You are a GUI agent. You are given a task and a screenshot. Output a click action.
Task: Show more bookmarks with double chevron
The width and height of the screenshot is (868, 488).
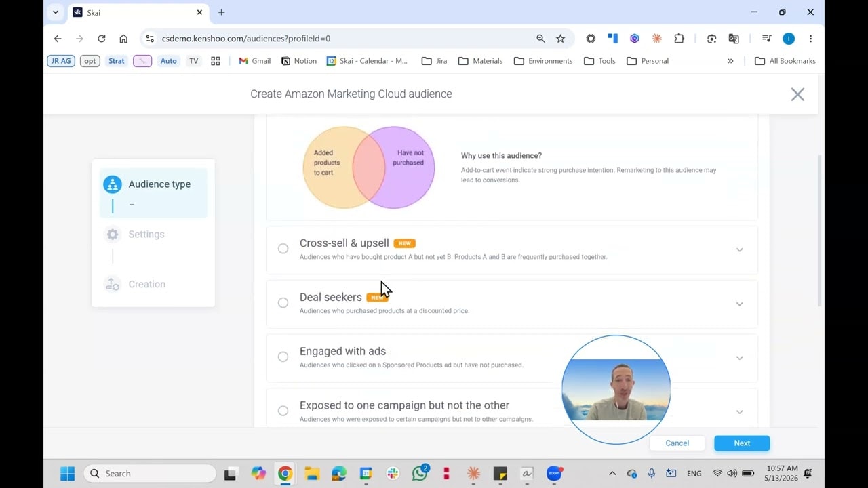click(730, 61)
